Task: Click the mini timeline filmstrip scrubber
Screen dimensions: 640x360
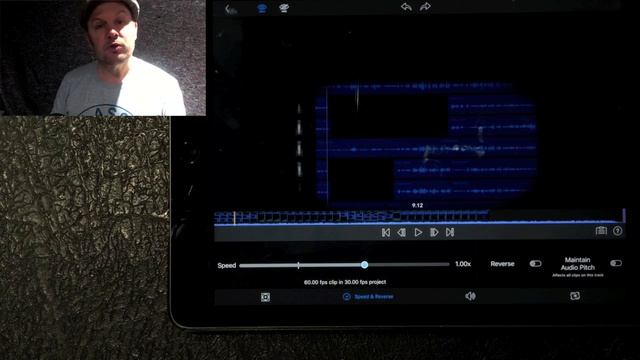Action: [420, 218]
